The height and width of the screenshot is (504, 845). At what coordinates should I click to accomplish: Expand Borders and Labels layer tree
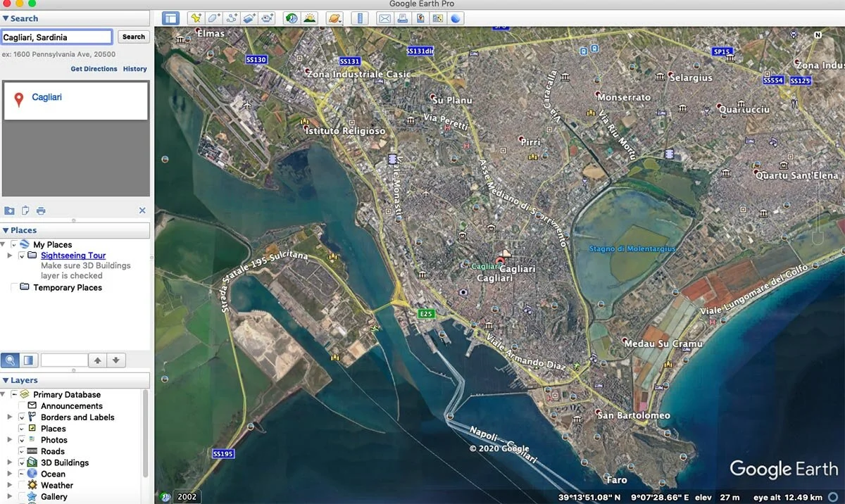10,417
